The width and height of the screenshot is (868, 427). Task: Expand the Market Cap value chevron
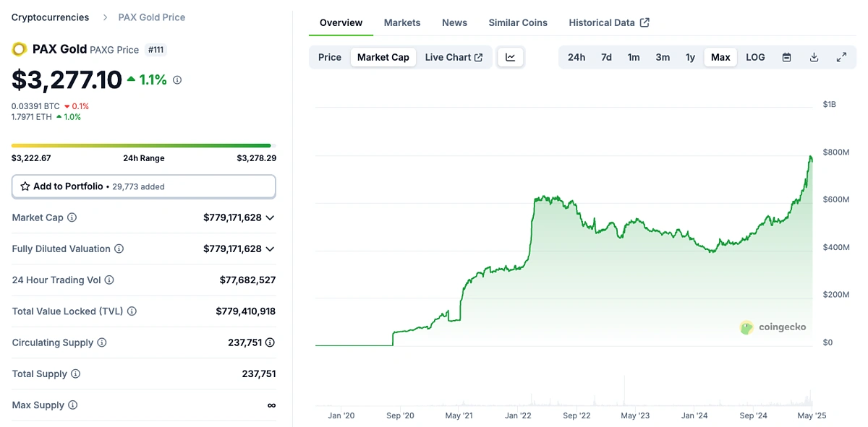pyautogui.click(x=270, y=217)
